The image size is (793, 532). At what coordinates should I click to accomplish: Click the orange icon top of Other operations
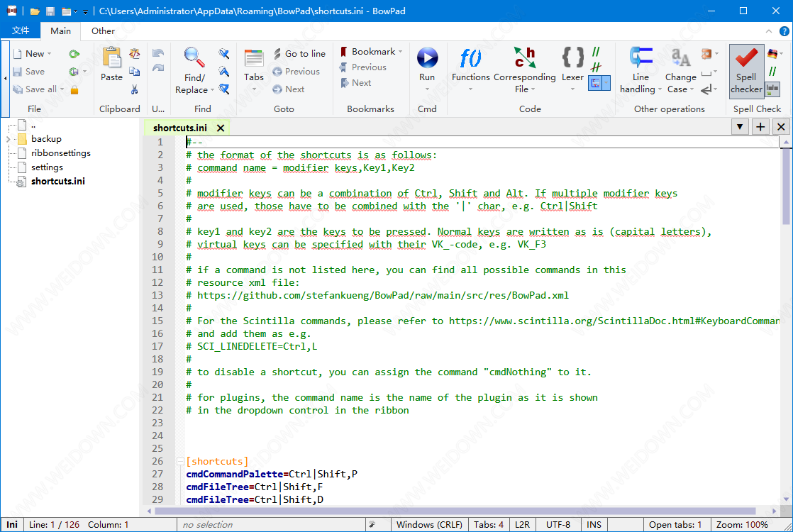(706, 54)
